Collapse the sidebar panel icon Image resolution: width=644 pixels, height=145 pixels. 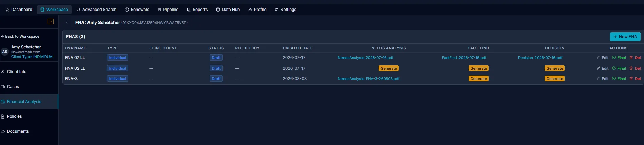tap(51, 22)
